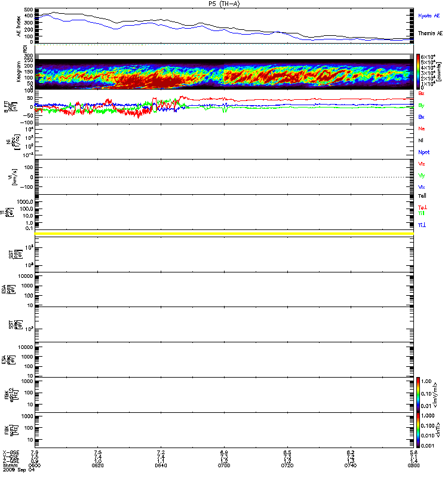The height and width of the screenshot is (478, 448).
Task: Click the green Viy velocity legend label
Action: [x=422, y=176]
